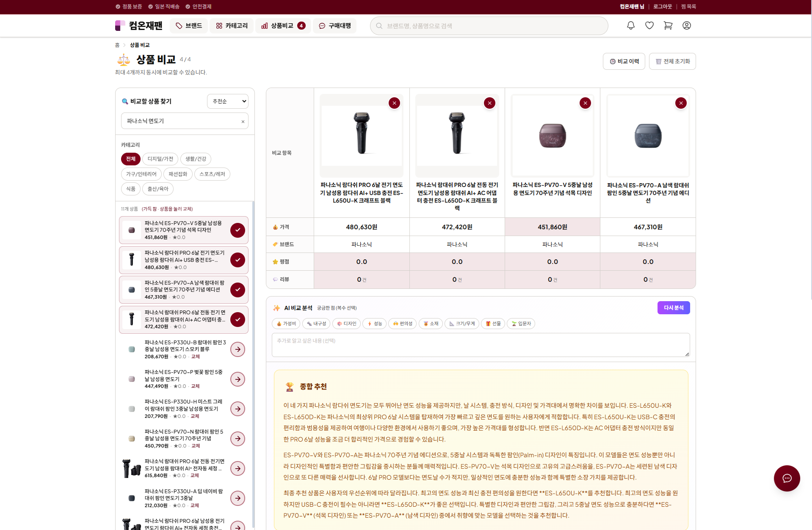Open the 찜 목록 link
Image resolution: width=812 pixels, height=530 pixels.
pos(688,7)
